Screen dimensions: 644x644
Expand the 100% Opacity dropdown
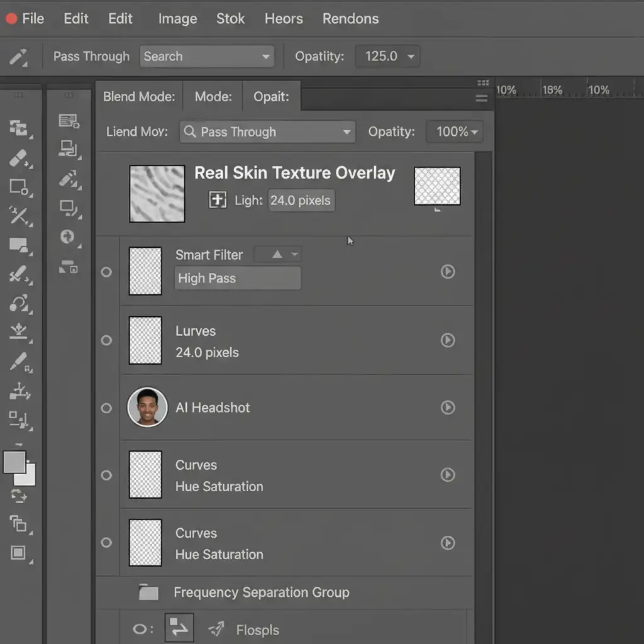tap(455, 132)
